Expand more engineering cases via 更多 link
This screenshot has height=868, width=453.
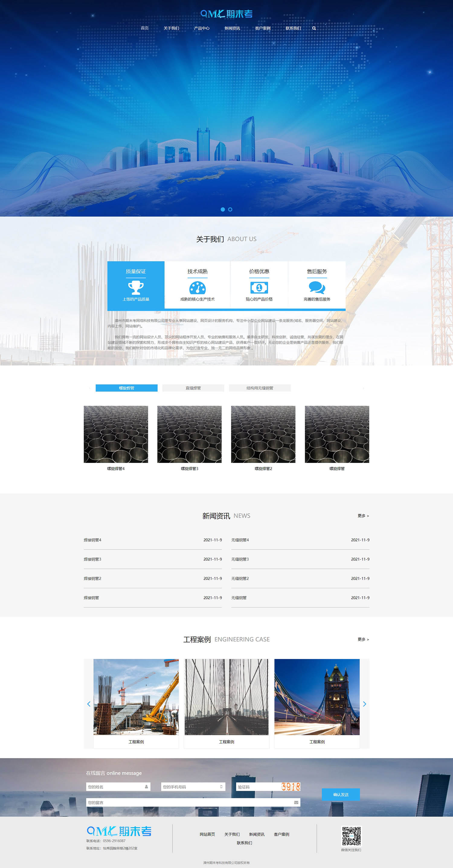(x=363, y=639)
